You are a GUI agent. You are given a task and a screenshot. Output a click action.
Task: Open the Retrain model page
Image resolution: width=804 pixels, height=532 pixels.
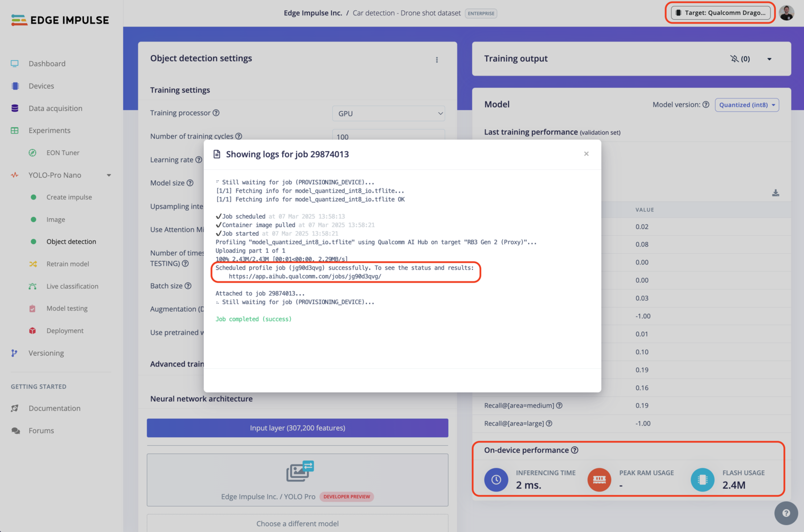pos(68,264)
